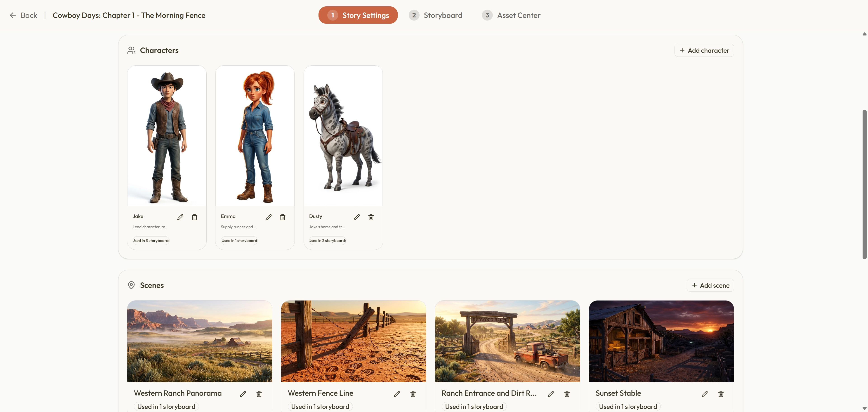The height and width of the screenshot is (412, 868).
Task: Open the Asset Center step tab
Action: (511, 15)
